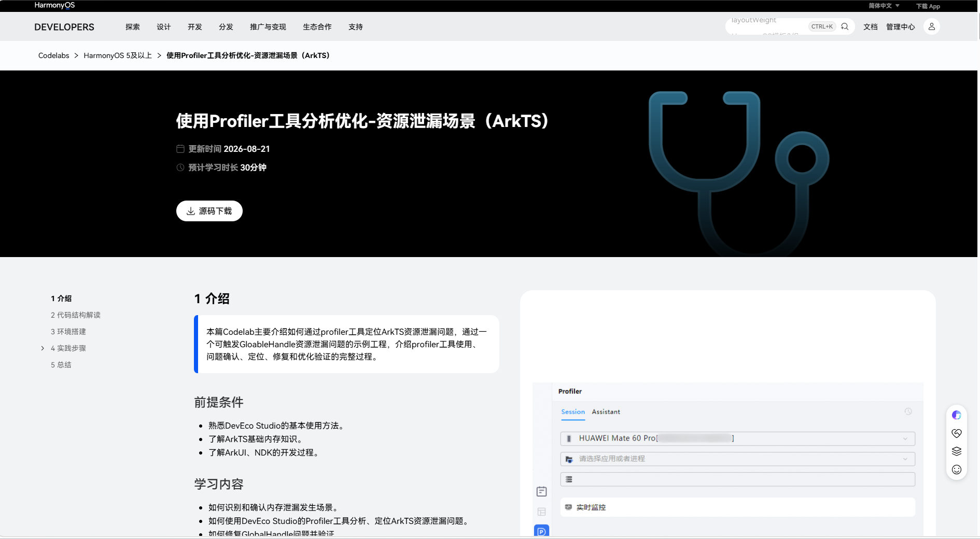Viewport: 980px width, 539px height.
Task: Open the 管理中心 link
Action: [x=901, y=27]
